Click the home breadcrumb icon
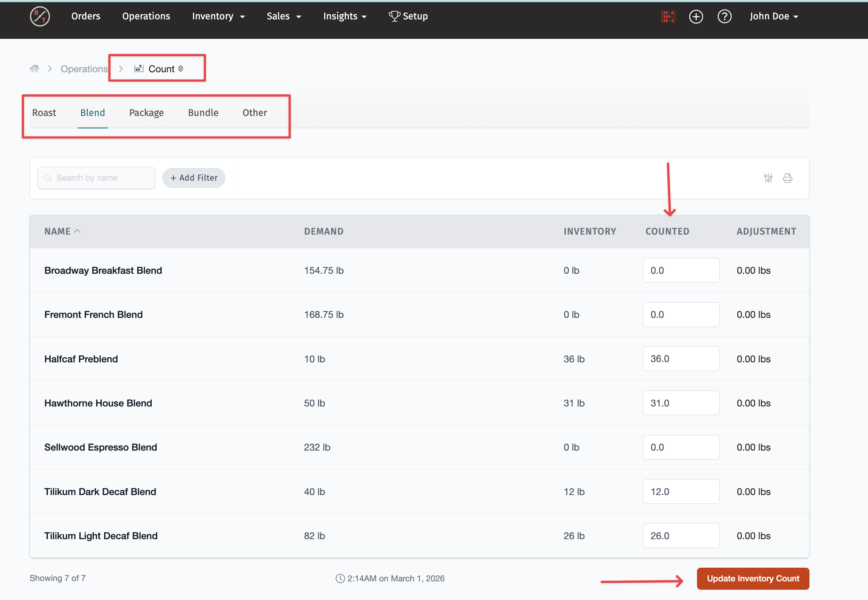The image size is (868, 600). [x=35, y=69]
